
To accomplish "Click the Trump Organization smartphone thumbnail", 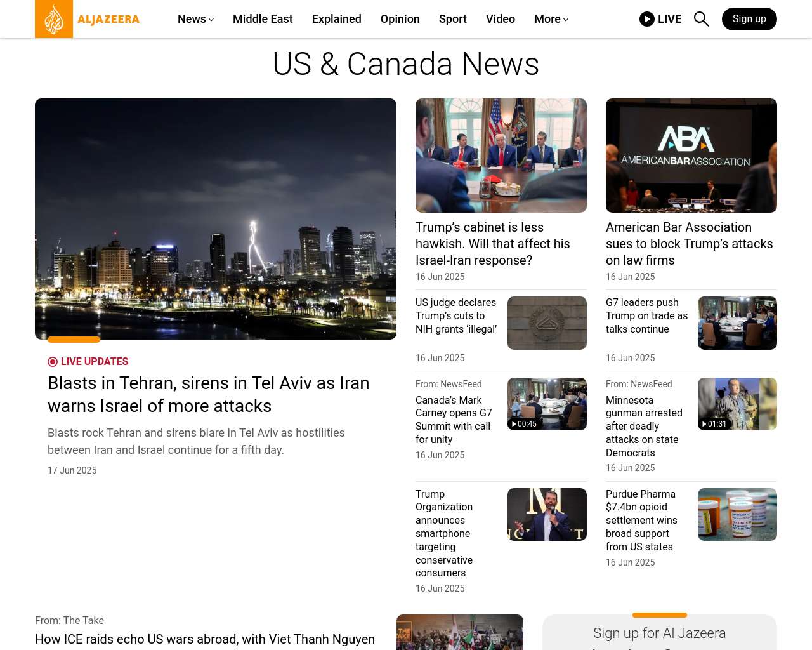I will pyautogui.click(x=547, y=514).
